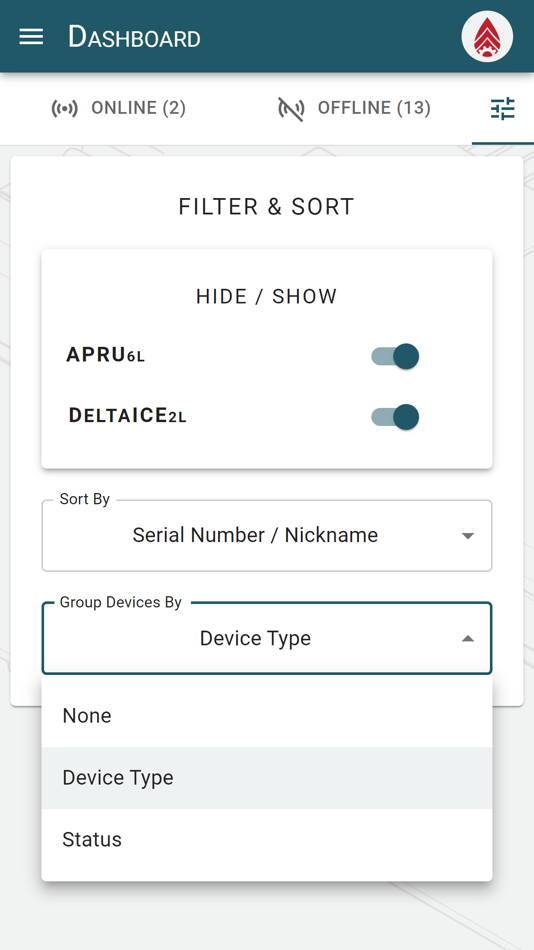Click the red logo avatar icon
The width and height of the screenshot is (534, 950).
tap(487, 36)
